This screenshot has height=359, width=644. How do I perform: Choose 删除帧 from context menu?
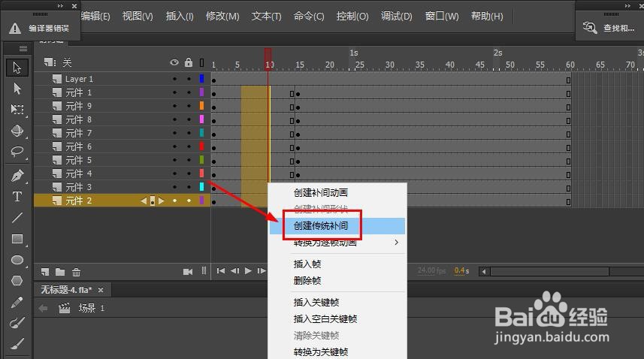(337, 281)
